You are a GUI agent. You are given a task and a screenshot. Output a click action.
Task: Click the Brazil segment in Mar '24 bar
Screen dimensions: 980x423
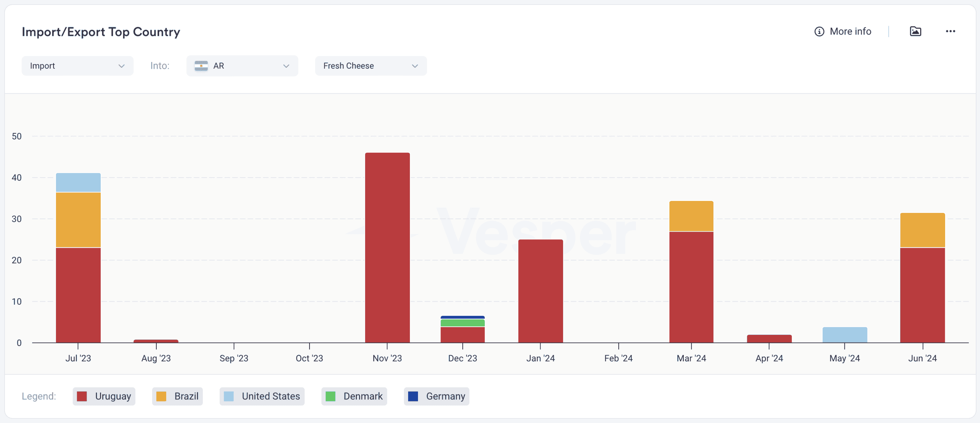pos(691,216)
